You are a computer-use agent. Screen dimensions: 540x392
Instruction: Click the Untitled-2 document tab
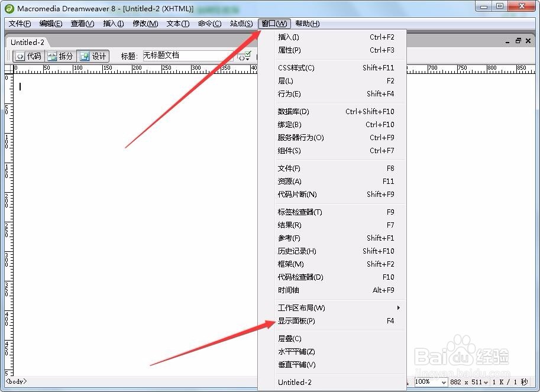tap(28, 43)
